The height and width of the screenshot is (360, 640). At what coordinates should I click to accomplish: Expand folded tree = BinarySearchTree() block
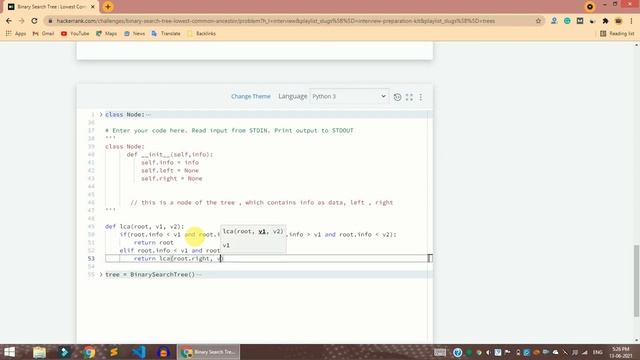[101, 275]
